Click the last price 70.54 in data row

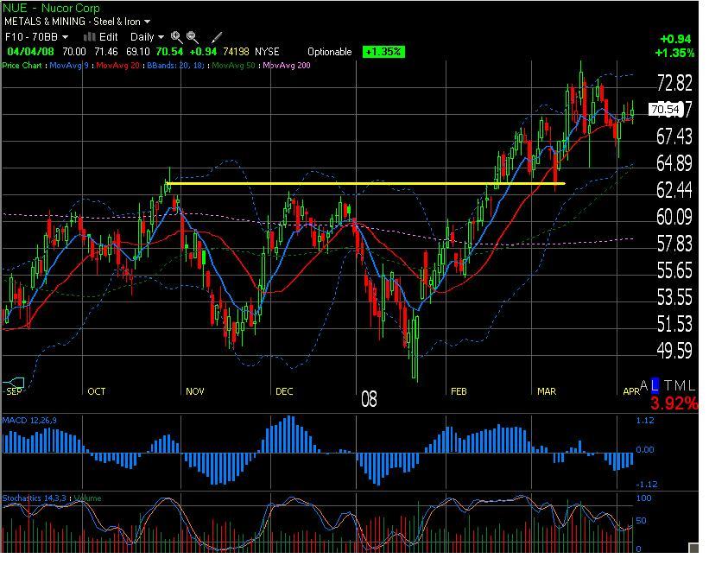point(169,52)
